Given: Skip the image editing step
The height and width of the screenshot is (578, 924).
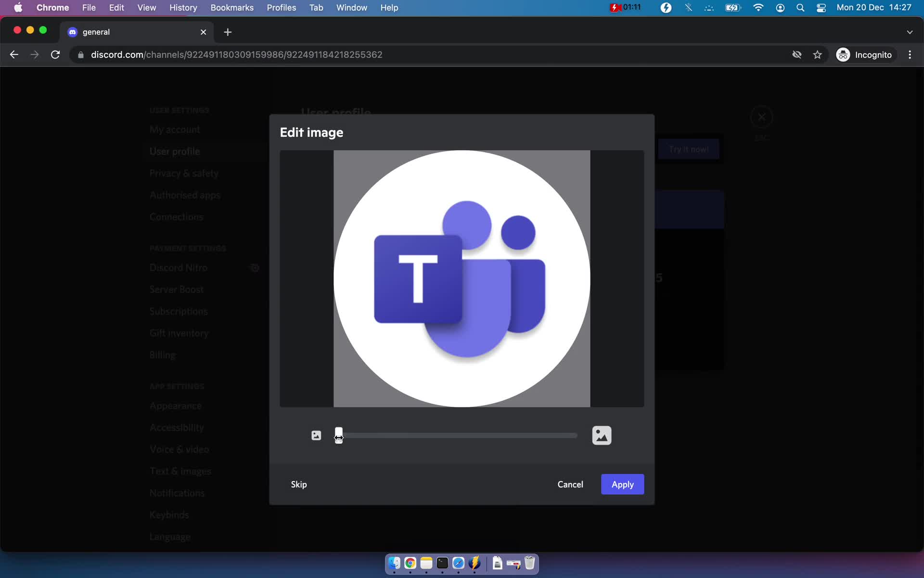Looking at the screenshot, I should 299,484.
